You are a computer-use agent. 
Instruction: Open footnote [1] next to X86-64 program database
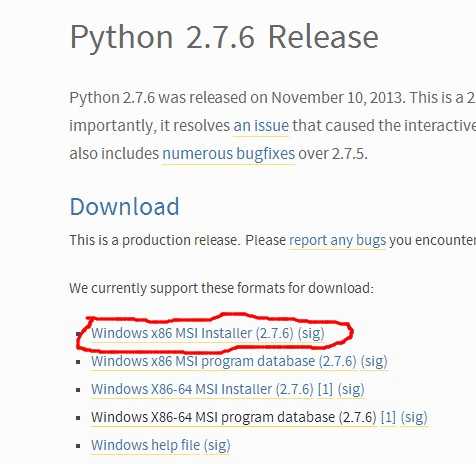(x=388, y=417)
